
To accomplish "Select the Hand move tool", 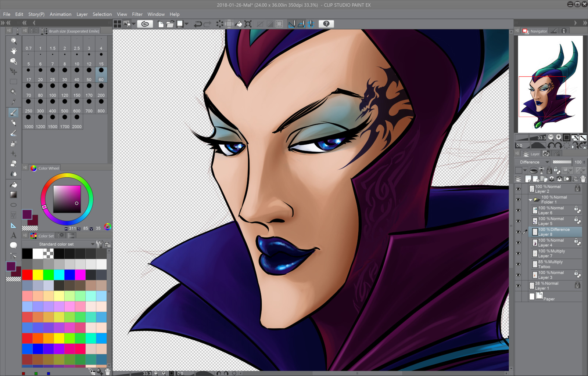I will click(x=14, y=51).
